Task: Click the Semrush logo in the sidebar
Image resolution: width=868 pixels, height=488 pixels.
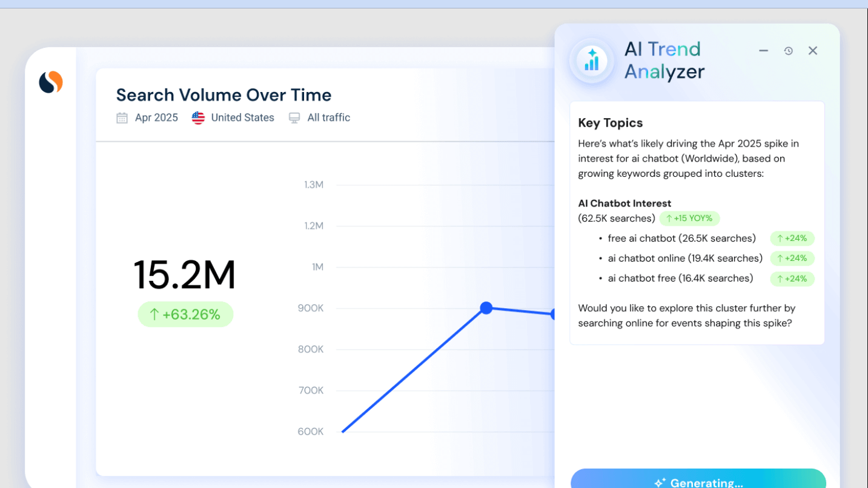Action: point(50,82)
